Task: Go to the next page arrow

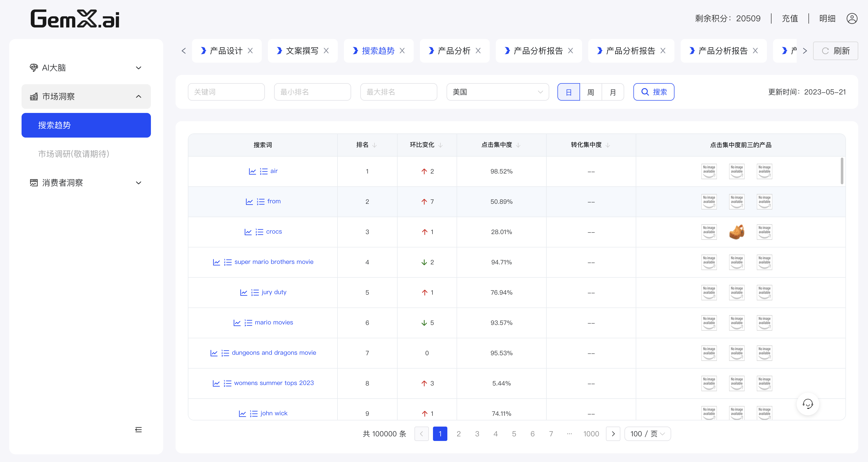Action: (x=613, y=434)
